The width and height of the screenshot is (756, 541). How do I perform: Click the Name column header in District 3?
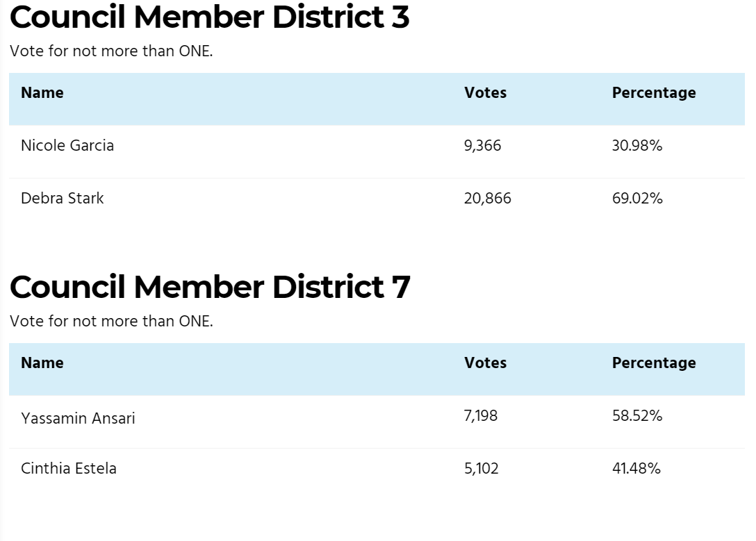tap(42, 93)
